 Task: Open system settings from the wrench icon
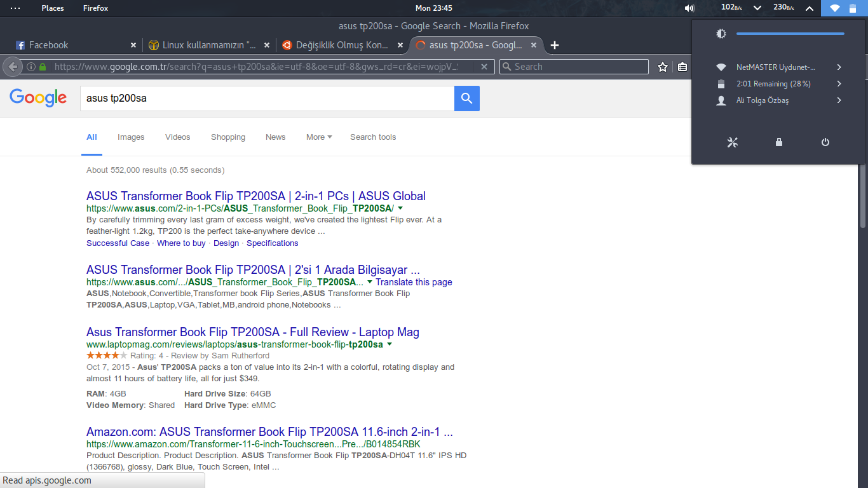coord(733,142)
